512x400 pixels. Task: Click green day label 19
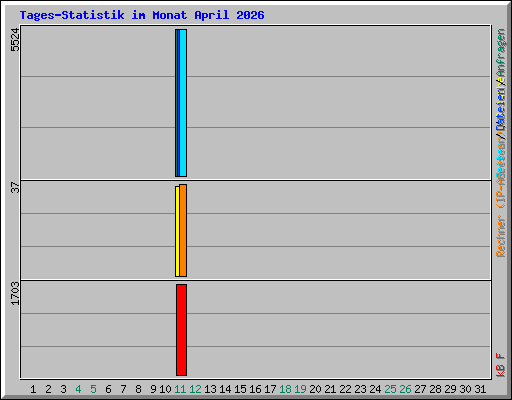point(300,389)
